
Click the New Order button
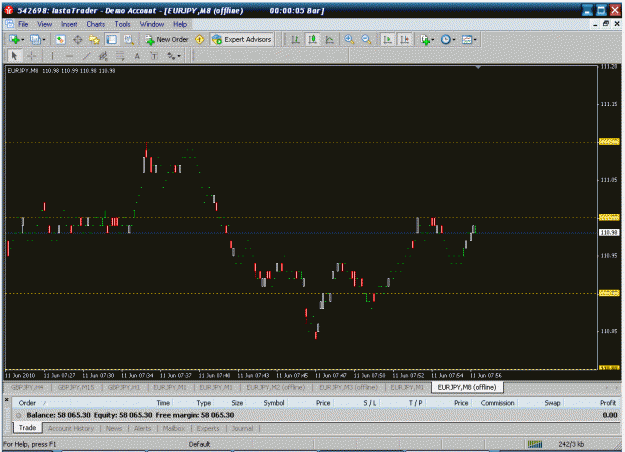(167, 39)
